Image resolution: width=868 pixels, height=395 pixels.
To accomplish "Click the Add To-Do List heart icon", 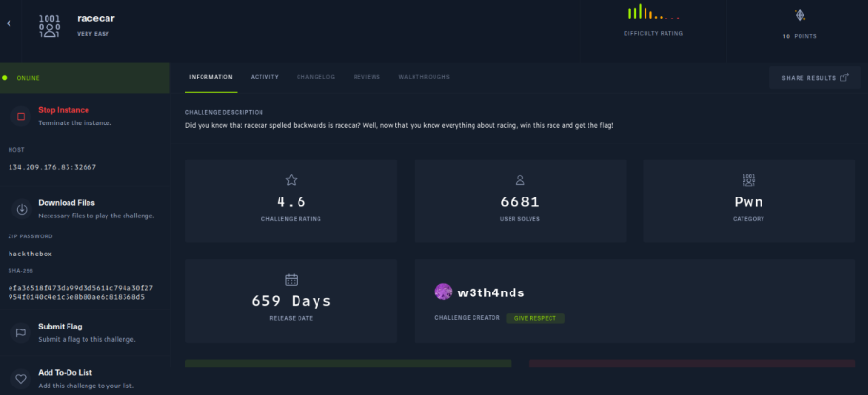I will coord(21,378).
